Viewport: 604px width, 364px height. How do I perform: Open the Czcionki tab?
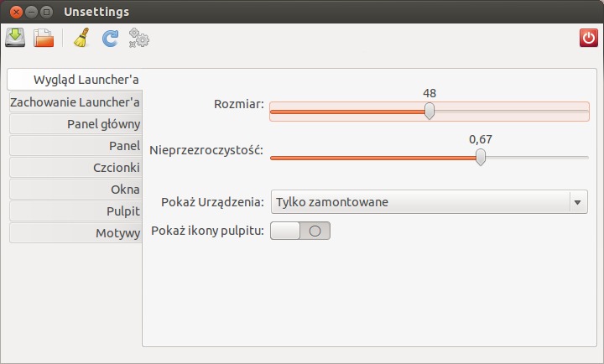click(x=75, y=168)
